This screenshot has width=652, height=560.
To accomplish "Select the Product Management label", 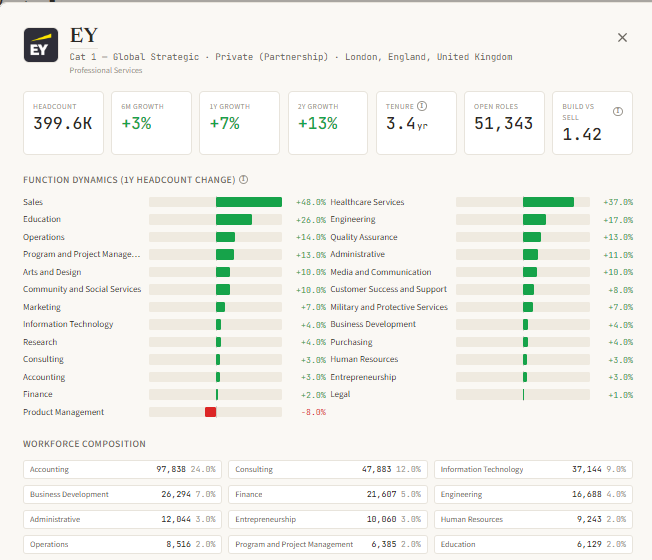I will point(64,412).
